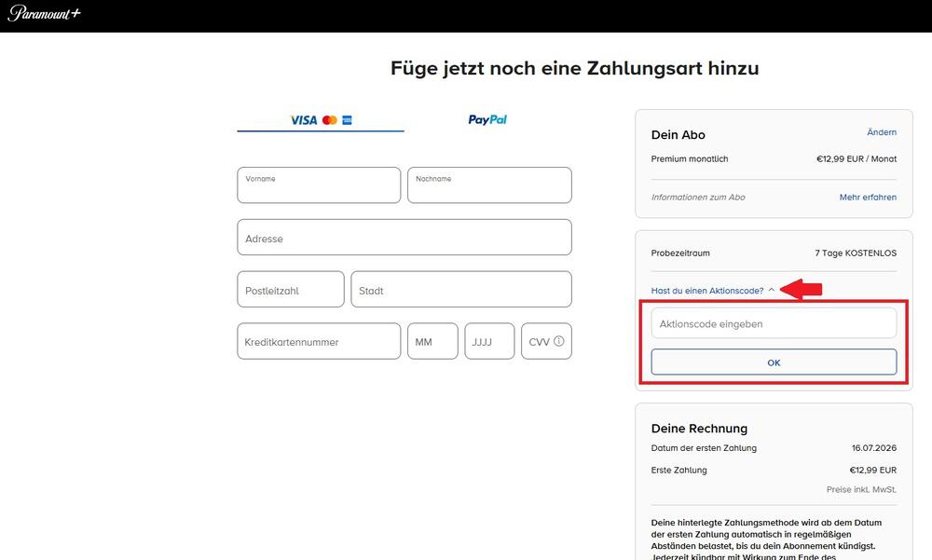Select the credit card payment tab
The width and height of the screenshot is (932, 560).
click(x=321, y=120)
